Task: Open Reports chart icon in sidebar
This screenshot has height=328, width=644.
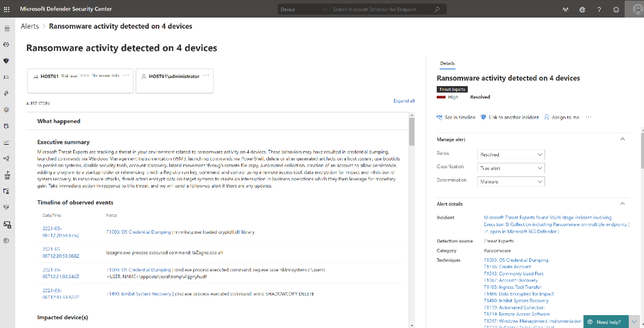Action: click(6, 142)
